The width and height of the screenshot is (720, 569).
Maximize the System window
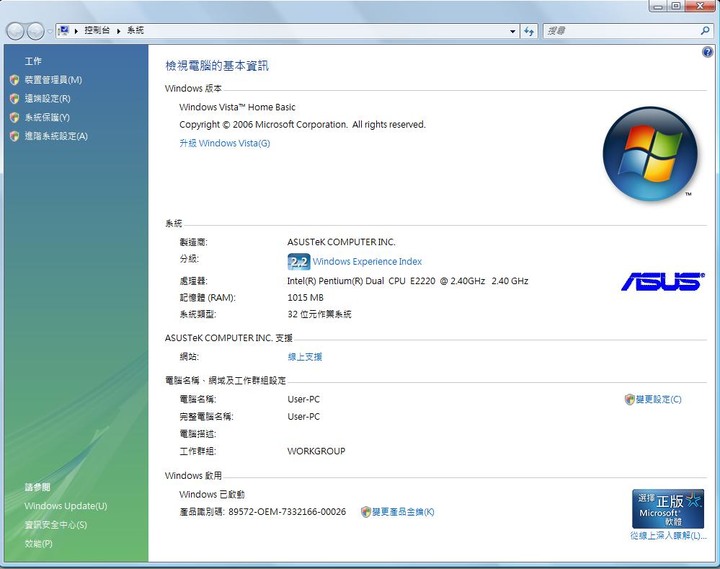pyautogui.click(x=676, y=6)
